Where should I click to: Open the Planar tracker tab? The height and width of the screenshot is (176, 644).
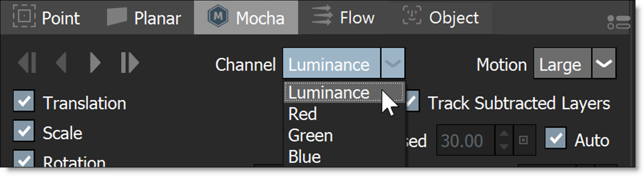click(143, 18)
